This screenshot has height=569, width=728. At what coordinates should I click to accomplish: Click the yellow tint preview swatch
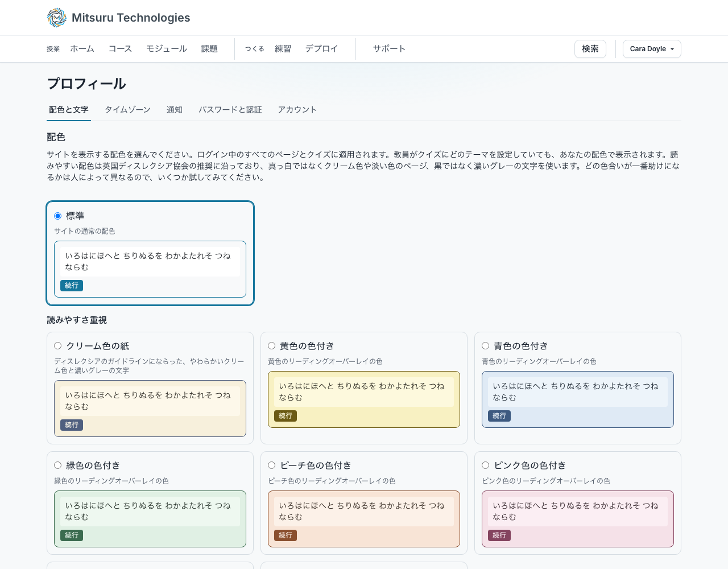[364, 399]
